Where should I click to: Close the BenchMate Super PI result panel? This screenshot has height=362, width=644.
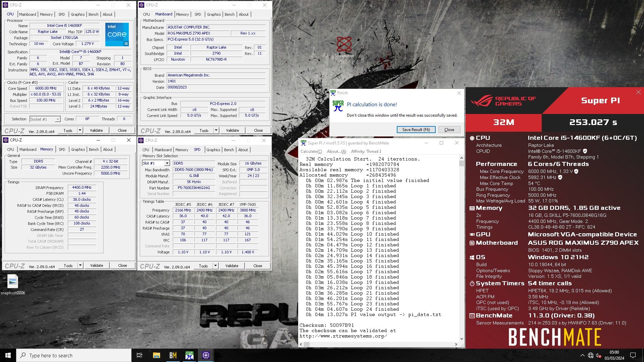[638, 92]
